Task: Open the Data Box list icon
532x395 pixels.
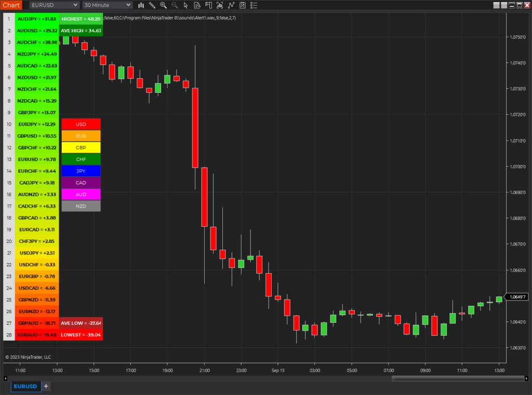Action: 253,5
